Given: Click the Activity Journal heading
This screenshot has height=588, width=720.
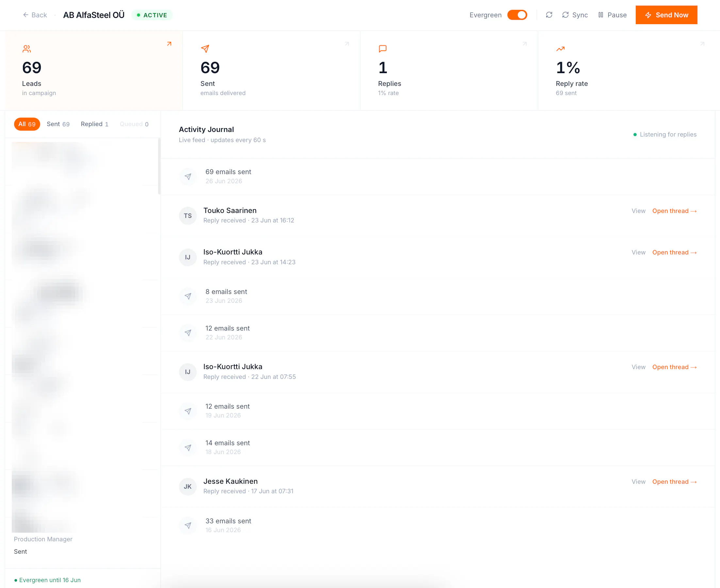Looking at the screenshot, I should click(206, 129).
